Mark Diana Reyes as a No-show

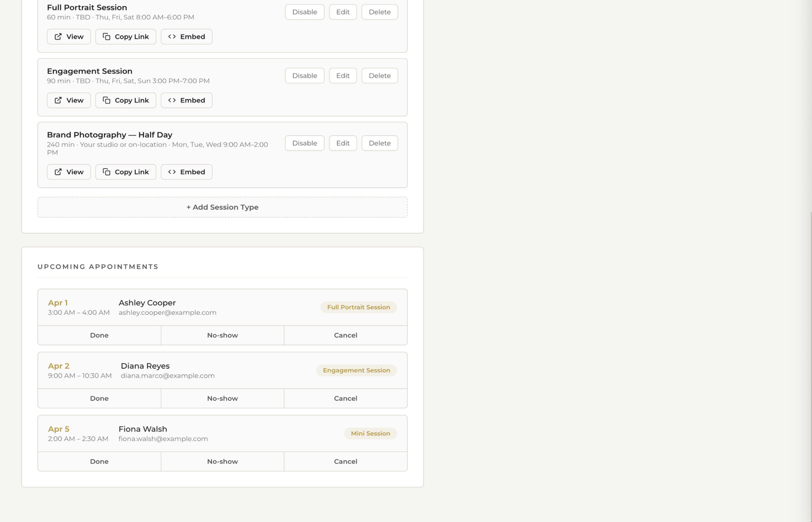click(222, 398)
